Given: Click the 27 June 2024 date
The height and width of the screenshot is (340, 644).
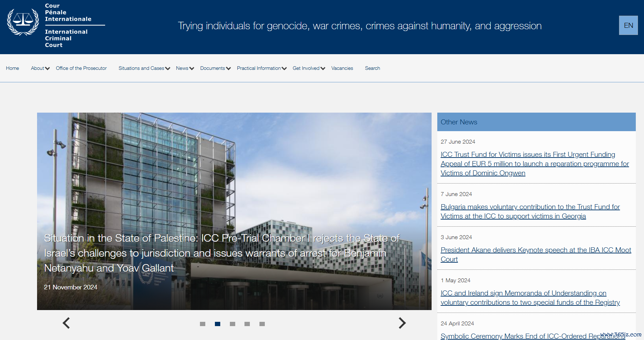Looking at the screenshot, I should (458, 142).
